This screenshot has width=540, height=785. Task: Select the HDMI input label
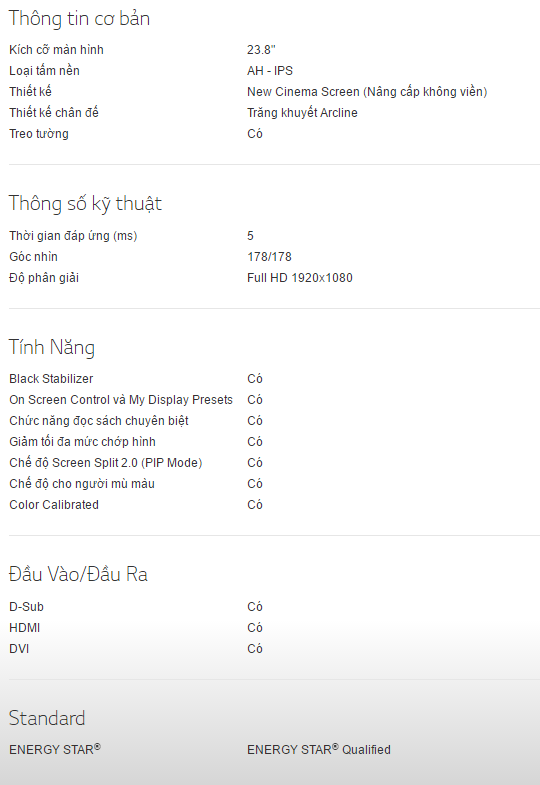(x=25, y=628)
